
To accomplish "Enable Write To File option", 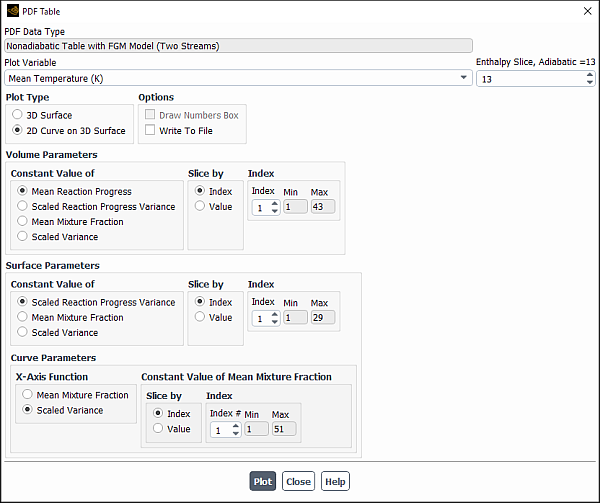I will 150,130.
